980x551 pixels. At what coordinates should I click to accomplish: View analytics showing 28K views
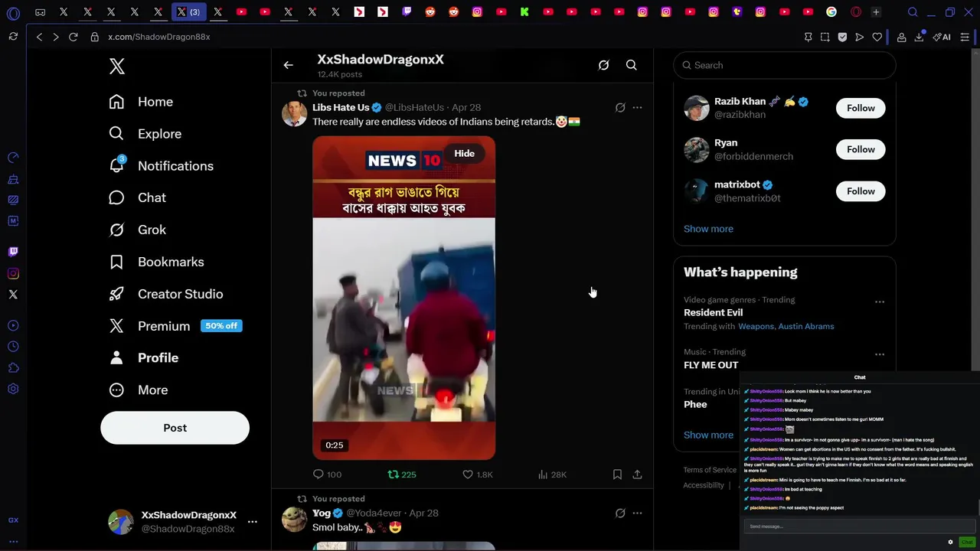552,474
